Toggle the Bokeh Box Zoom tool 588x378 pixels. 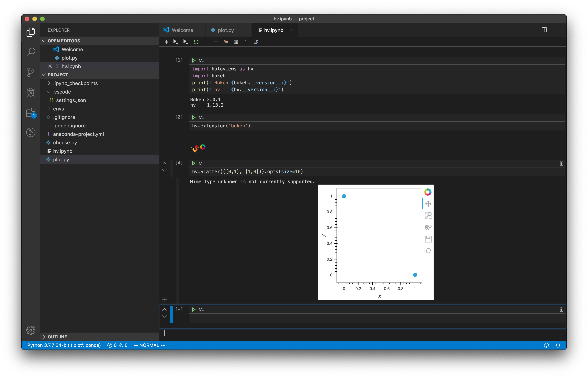428,215
